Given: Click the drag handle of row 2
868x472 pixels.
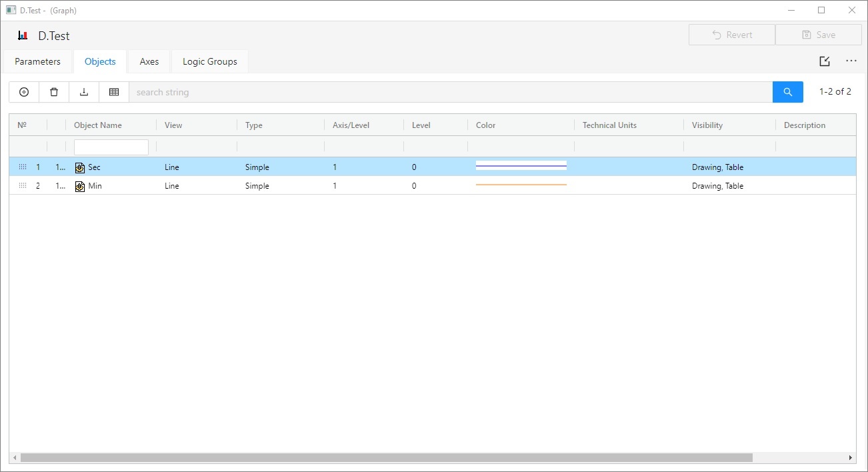Looking at the screenshot, I should click(x=22, y=186).
